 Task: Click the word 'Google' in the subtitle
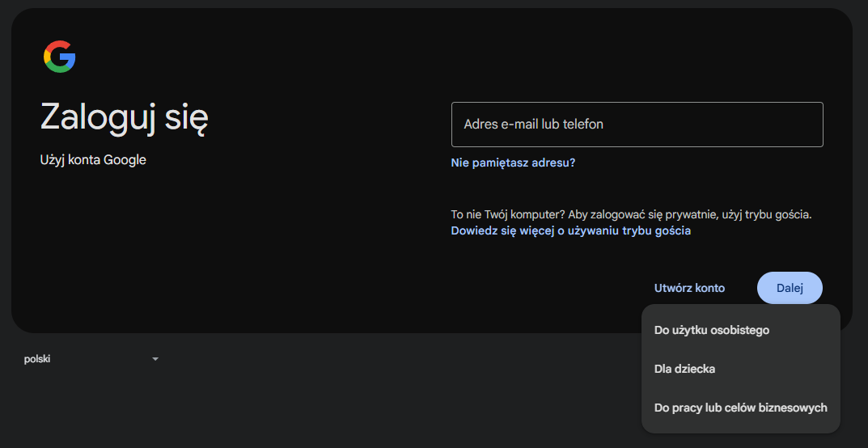click(125, 160)
